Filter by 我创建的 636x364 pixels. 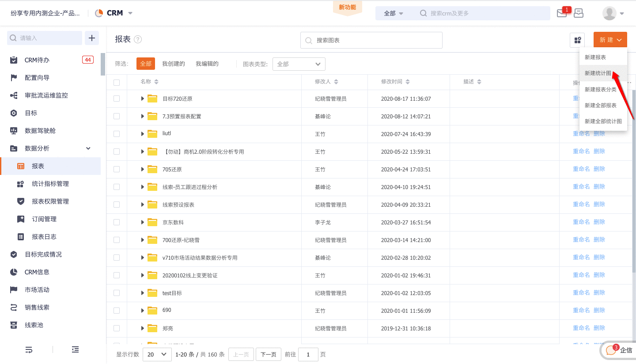pos(174,64)
